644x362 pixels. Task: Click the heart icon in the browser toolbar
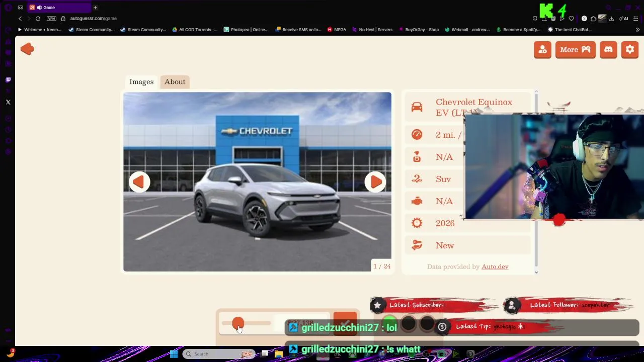click(x=571, y=19)
